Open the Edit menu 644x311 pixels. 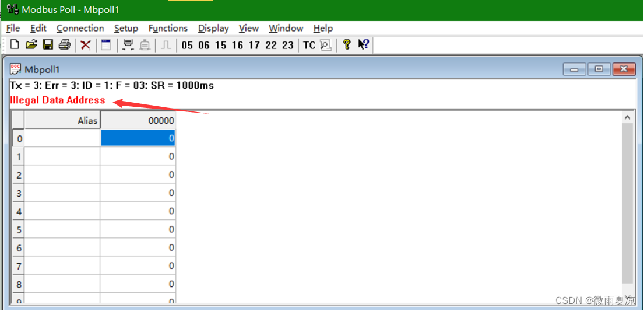pos(38,29)
